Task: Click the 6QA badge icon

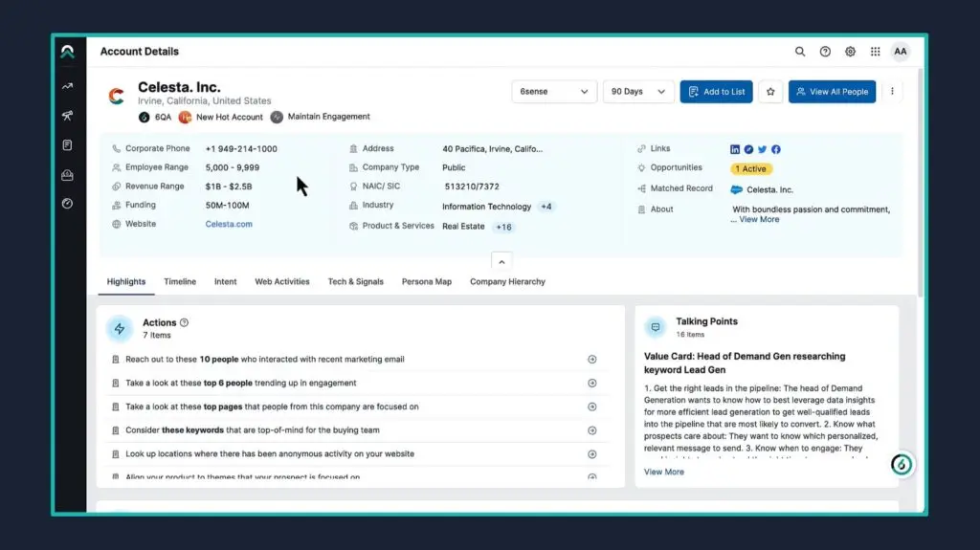Action: pos(144,117)
